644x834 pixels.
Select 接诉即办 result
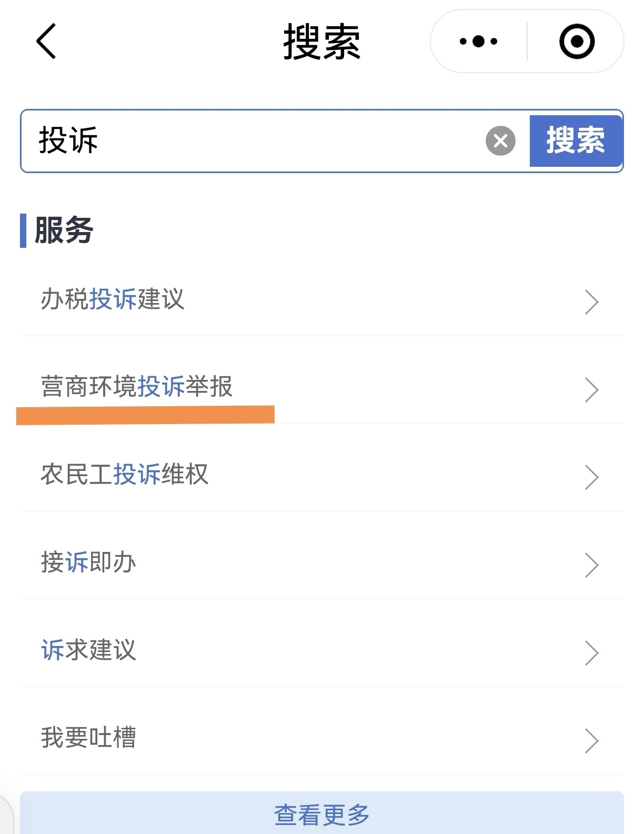[322, 563]
